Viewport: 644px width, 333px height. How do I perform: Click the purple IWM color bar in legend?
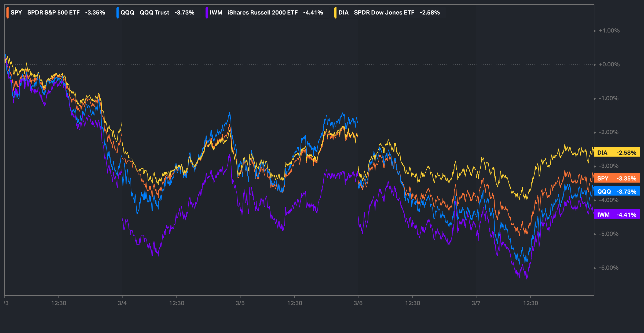207,13
